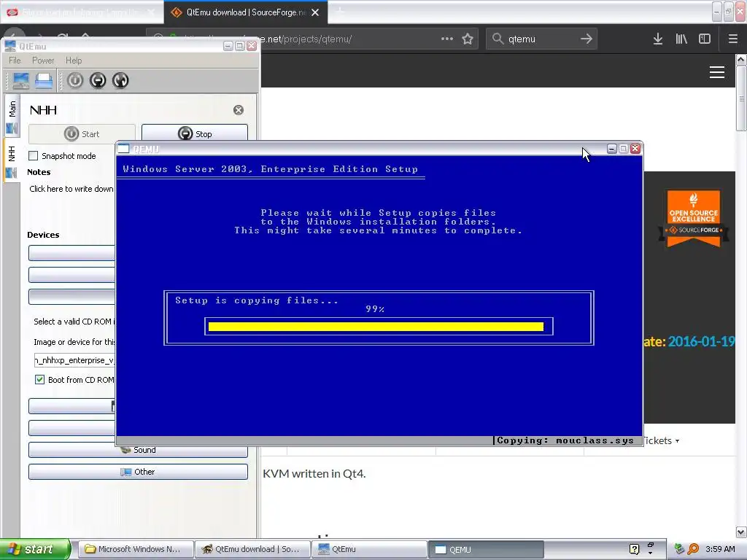Click the browser search box containing qtemu
The height and width of the screenshot is (560, 747).
(541, 39)
